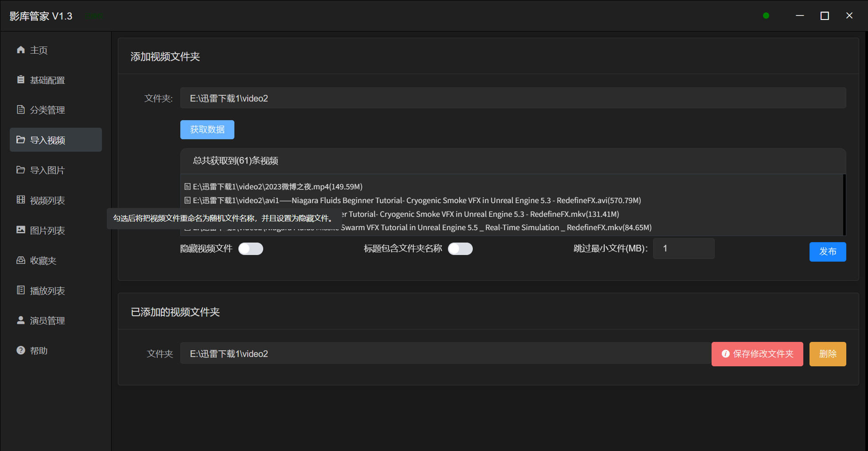
Task: Click the 跳过最小文件(MB) input field
Action: (x=683, y=249)
